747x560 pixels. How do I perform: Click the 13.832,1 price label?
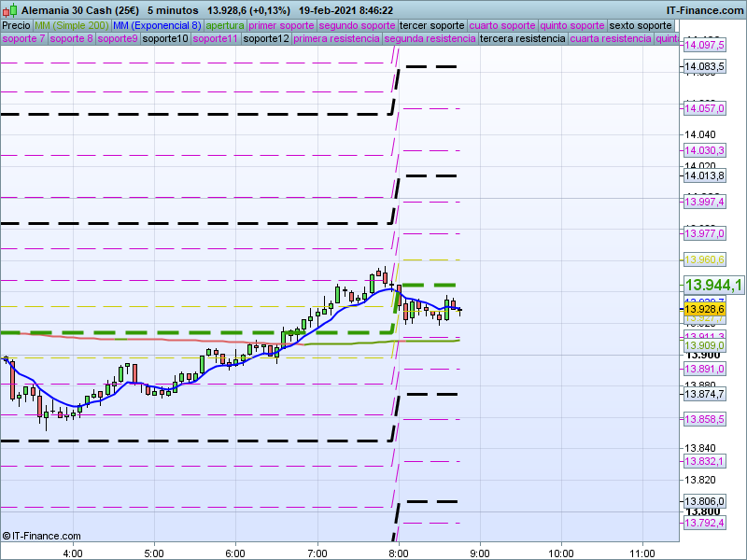(704, 461)
